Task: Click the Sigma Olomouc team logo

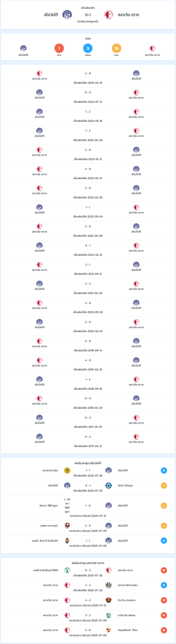Action: [108, 485]
